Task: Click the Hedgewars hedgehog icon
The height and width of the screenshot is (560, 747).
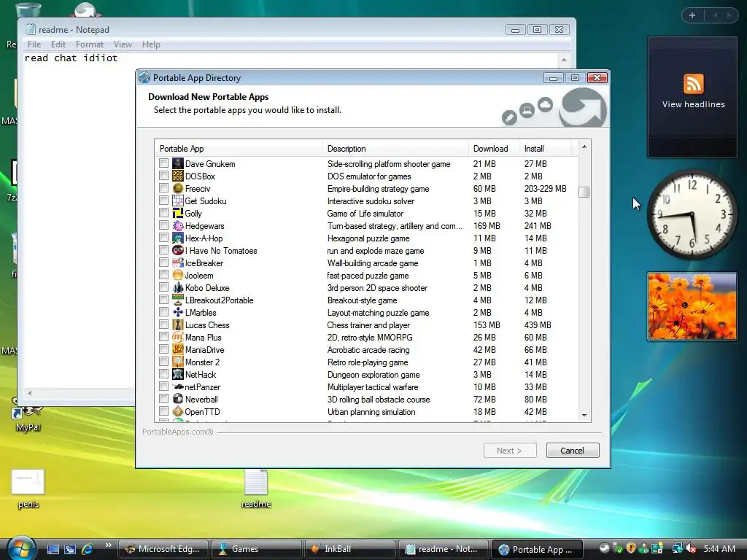Action: tap(178, 226)
